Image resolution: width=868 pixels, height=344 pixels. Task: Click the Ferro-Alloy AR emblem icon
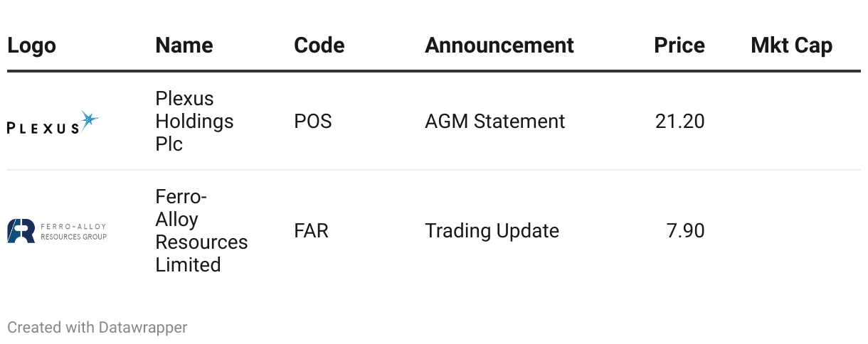(x=21, y=231)
